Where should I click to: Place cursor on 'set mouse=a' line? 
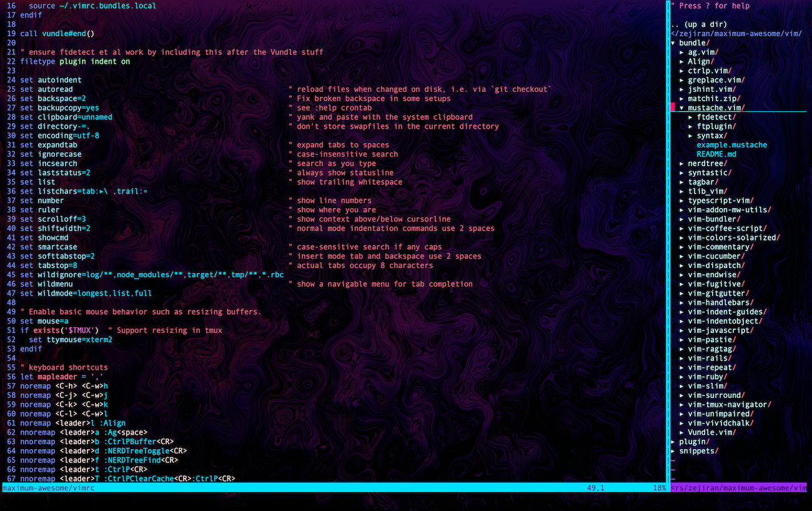click(44, 321)
